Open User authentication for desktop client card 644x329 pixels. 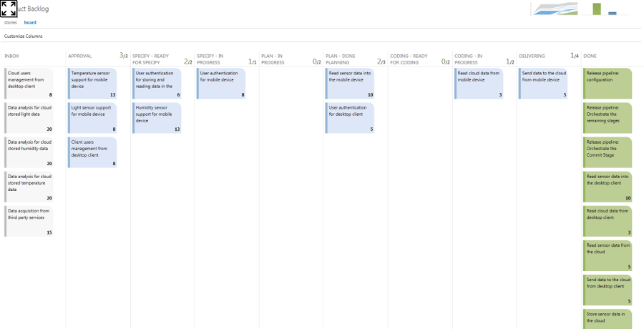coord(350,118)
